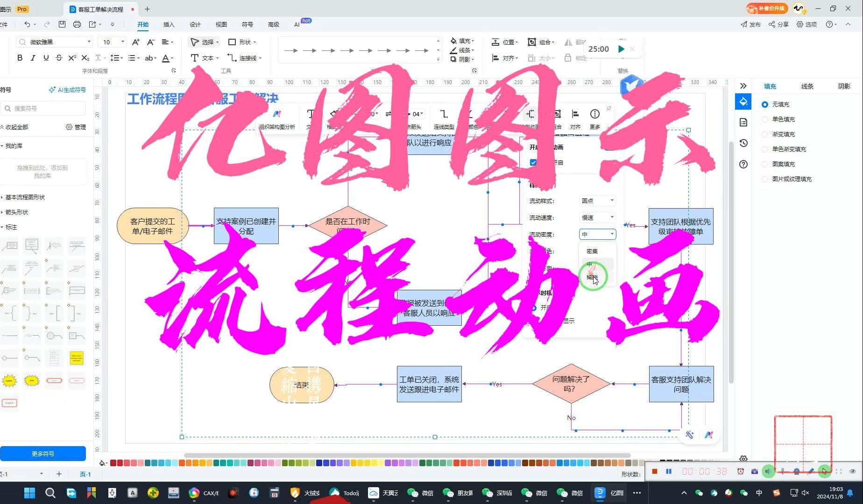863x504 pixels.
Task: Click the Italic formatting icon
Action: (x=33, y=58)
